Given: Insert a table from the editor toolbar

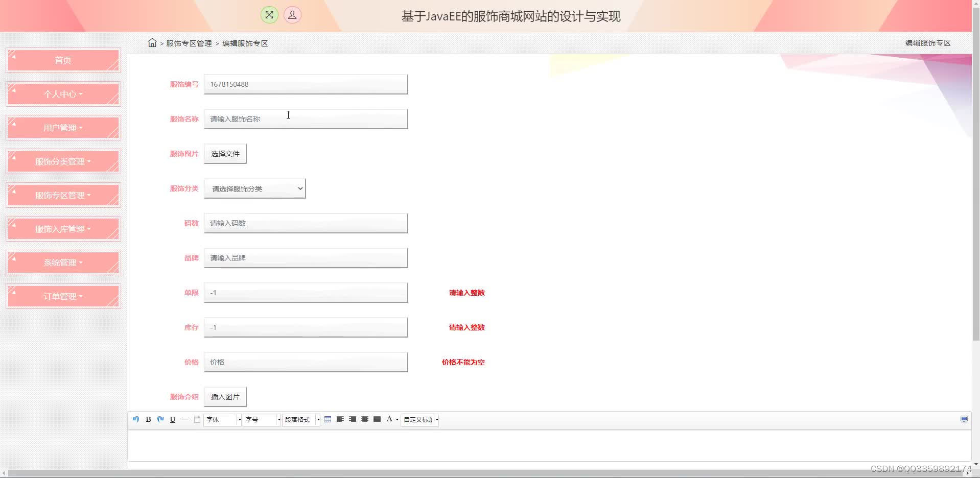Looking at the screenshot, I should 328,419.
